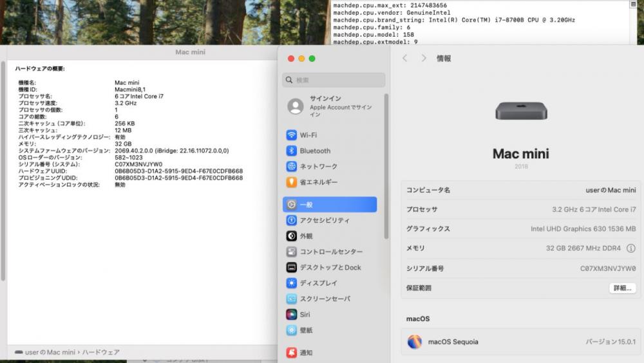Viewport: 644px width, 363px height.
Task: Click 'machdep.cpu.vendor: GenuineIntel' terminal line
Action: click(392, 12)
